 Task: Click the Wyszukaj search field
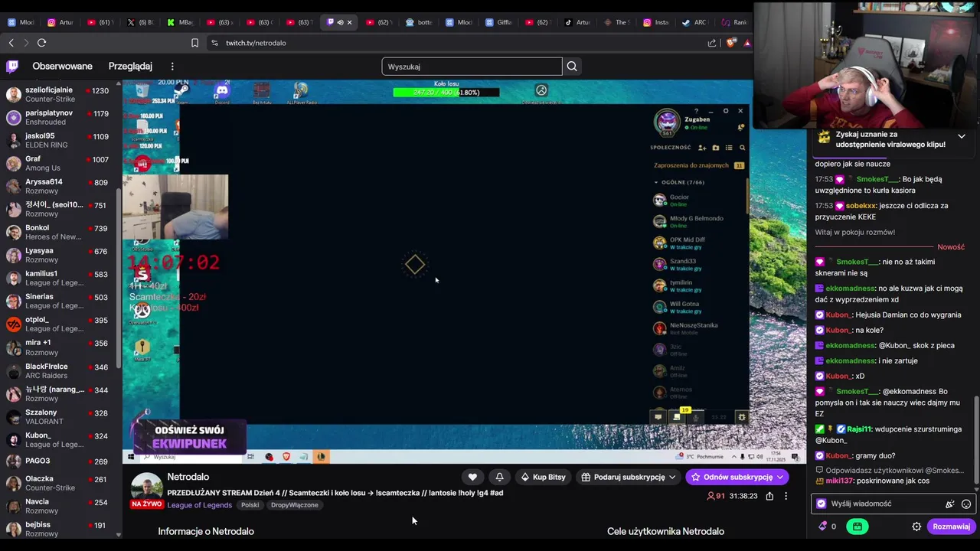(472, 67)
